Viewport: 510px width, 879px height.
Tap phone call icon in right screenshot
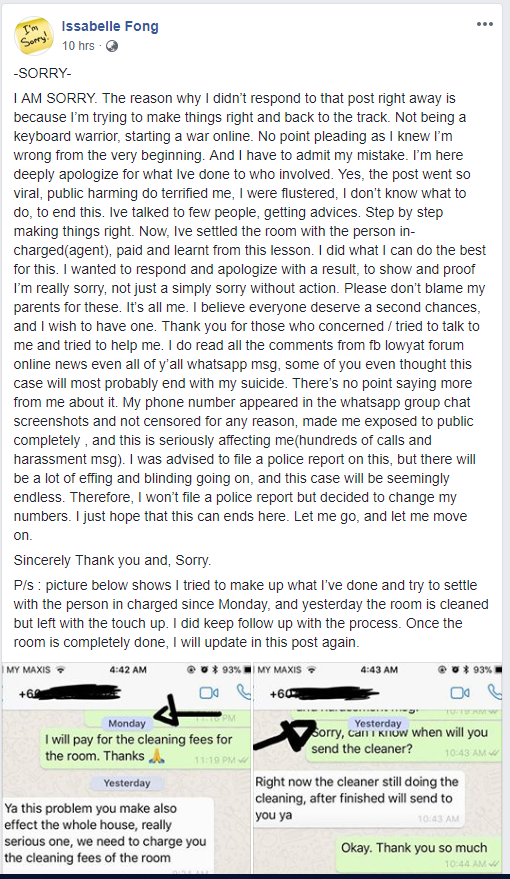(x=494, y=692)
